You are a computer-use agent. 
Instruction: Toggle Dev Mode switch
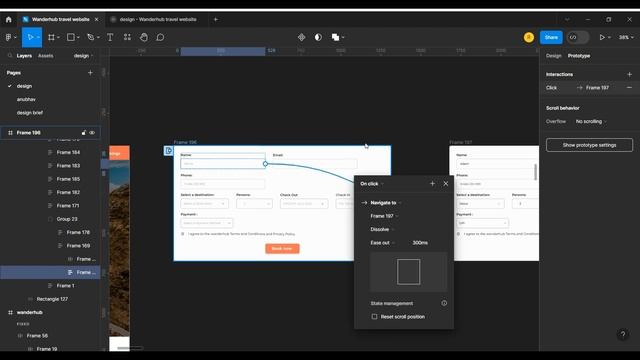578,37
